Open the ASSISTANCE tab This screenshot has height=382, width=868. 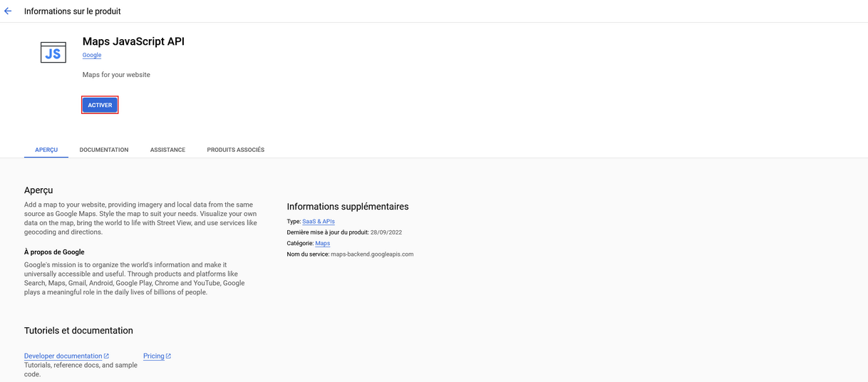point(167,150)
